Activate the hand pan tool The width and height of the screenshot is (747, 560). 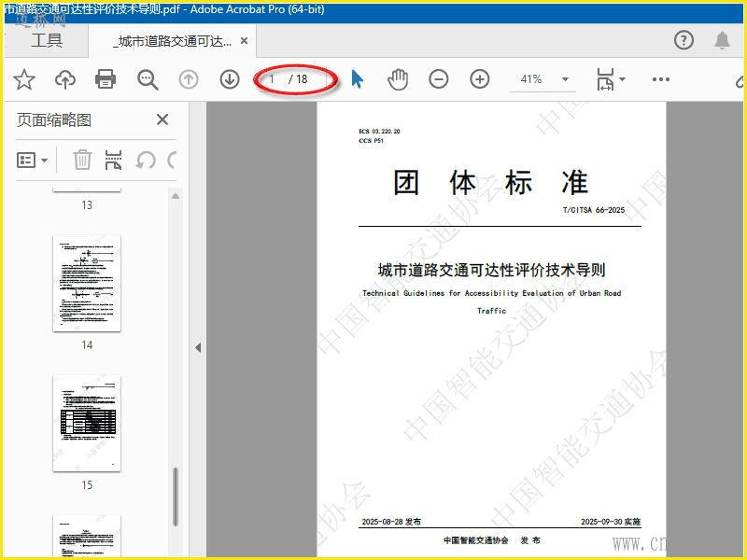click(x=398, y=79)
